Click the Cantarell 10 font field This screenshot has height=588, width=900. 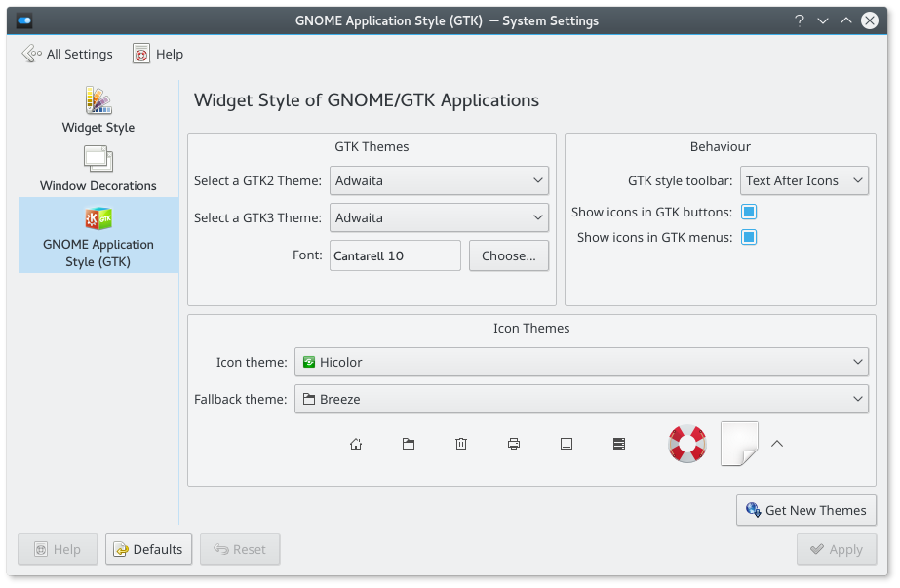click(x=395, y=255)
